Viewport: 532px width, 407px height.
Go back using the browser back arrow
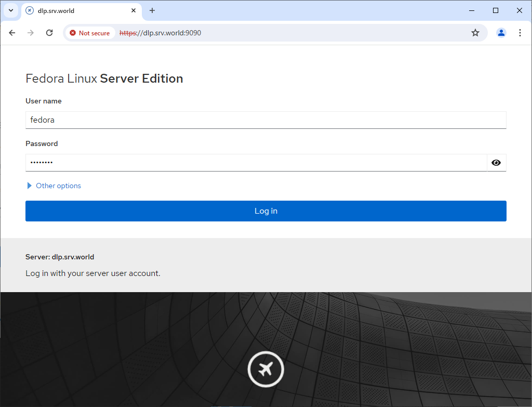coord(12,33)
